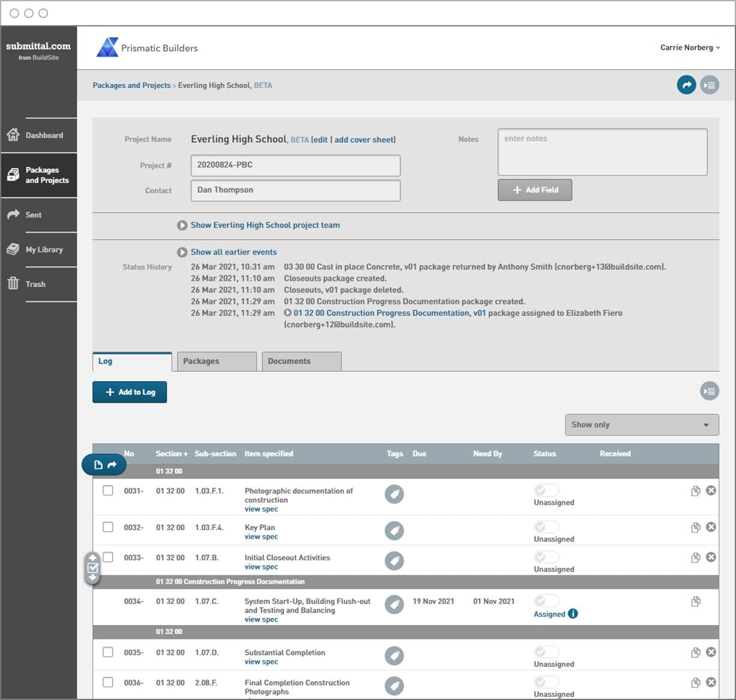
Task: Open Carrie Norberg user menu
Action: pyautogui.click(x=689, y=47)
